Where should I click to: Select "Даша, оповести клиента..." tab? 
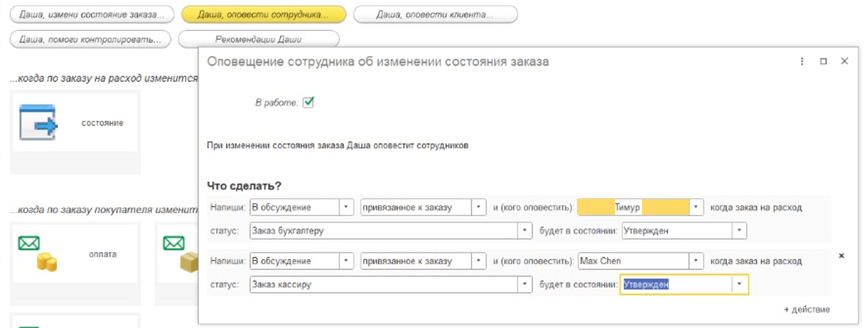[435, 15]
